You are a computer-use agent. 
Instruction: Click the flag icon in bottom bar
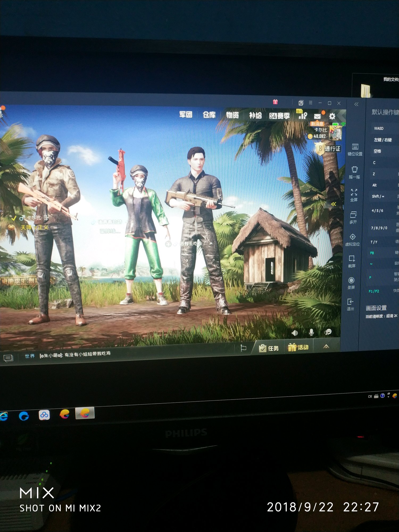tap(243, 348)
